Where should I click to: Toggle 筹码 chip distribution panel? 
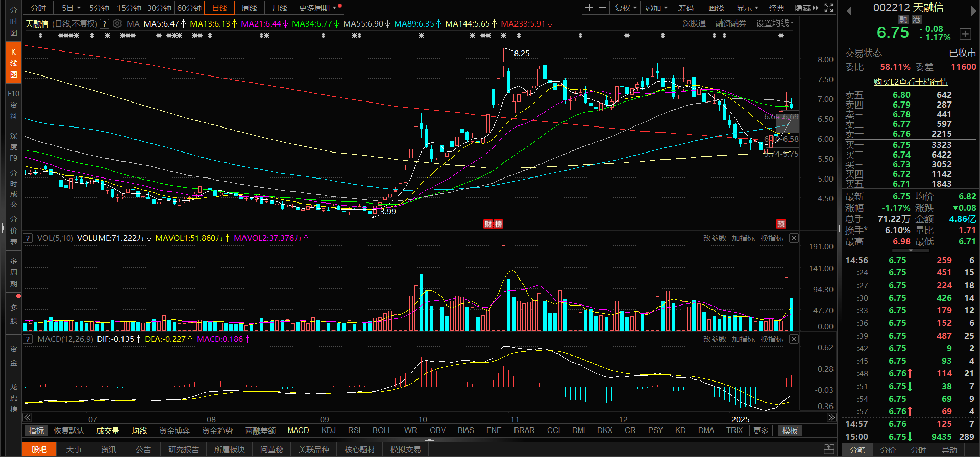coord(686,8)
